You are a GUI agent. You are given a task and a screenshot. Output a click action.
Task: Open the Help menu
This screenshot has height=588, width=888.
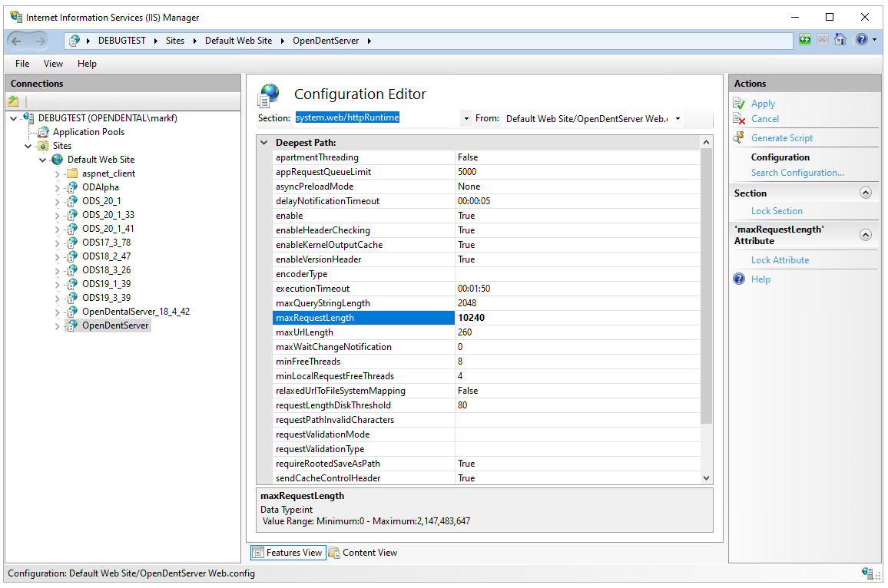pyautogui.click(x=87, y=64)
